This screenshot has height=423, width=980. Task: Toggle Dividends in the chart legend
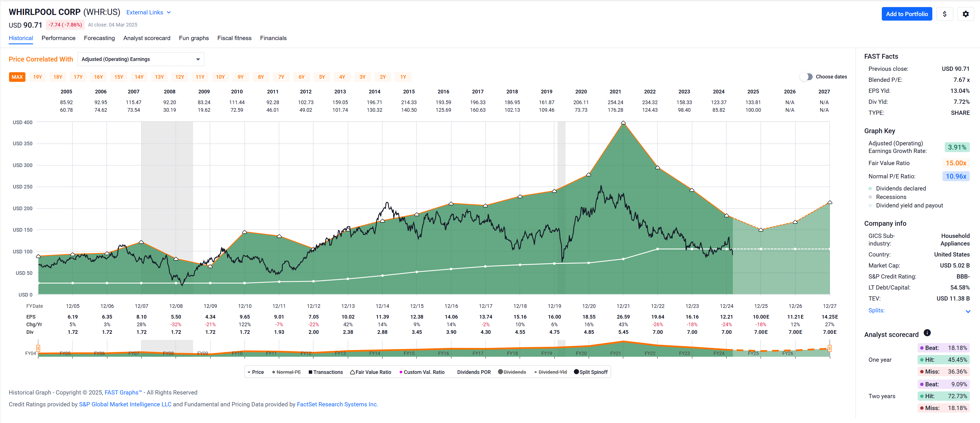(512, 372)
